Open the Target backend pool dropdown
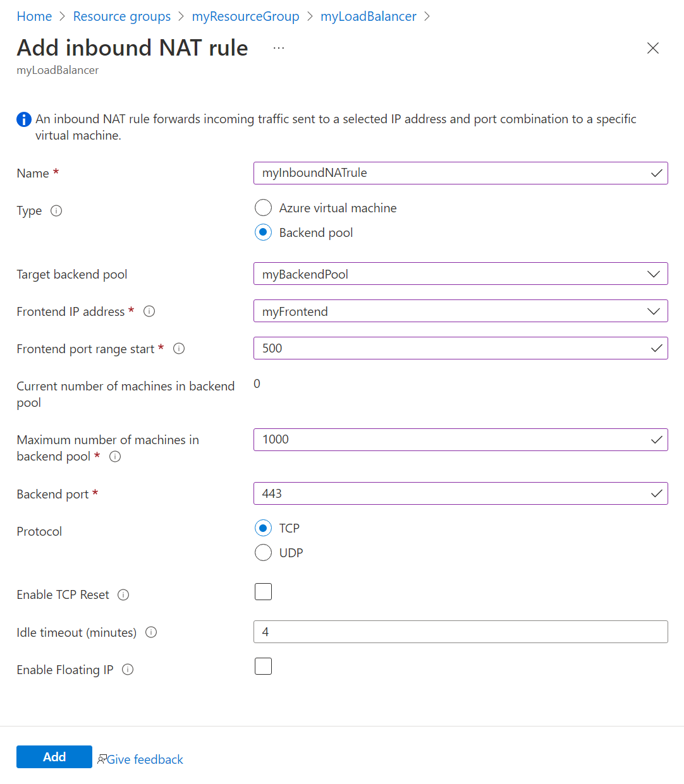 pos(654,274)
